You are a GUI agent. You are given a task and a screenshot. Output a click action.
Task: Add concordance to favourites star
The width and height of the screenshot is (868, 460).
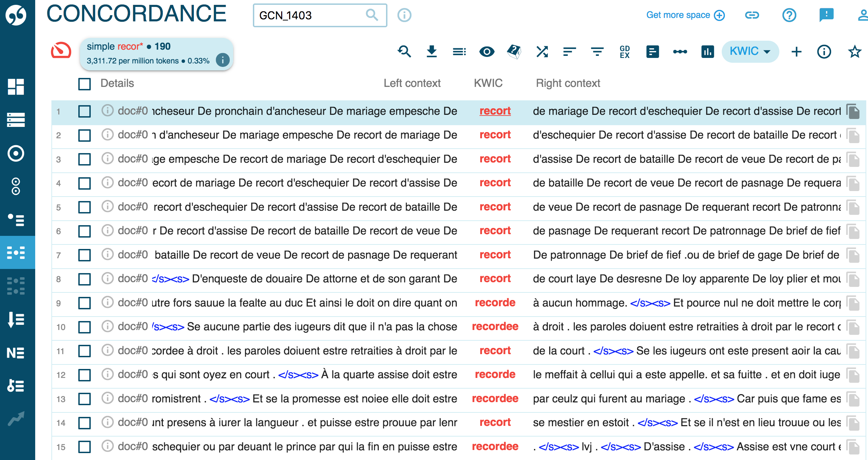point(855,52)
